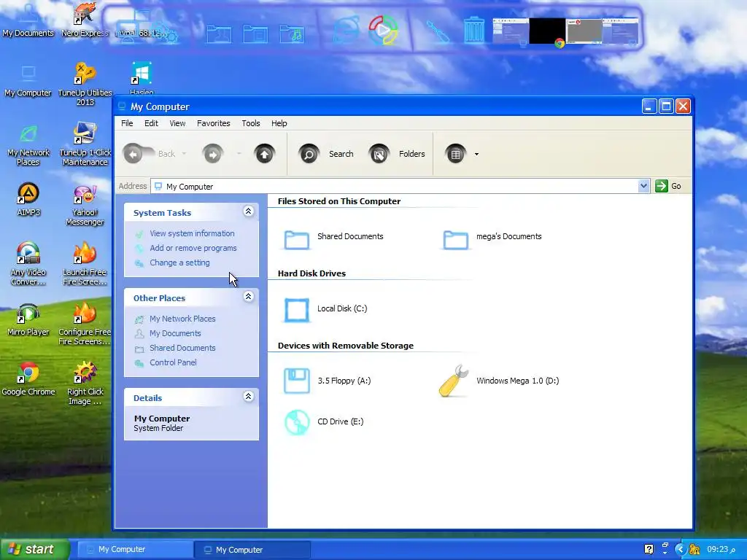Select Hasleo desktop shortcut

pos(142,77)
